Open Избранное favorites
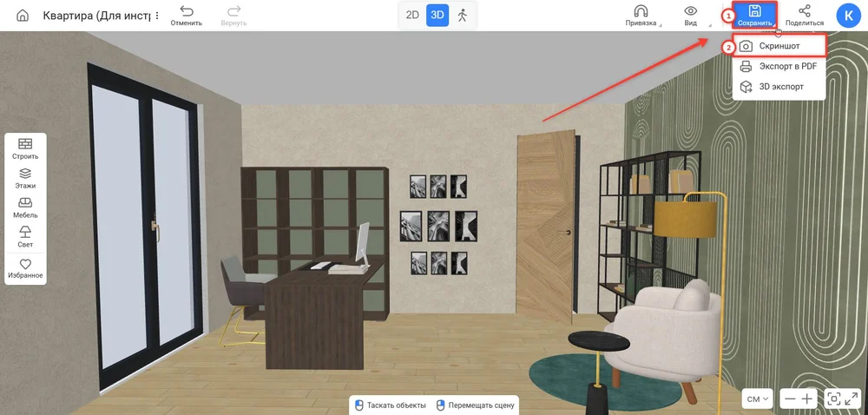The image size is (868, 415). [x=25, y=268]
